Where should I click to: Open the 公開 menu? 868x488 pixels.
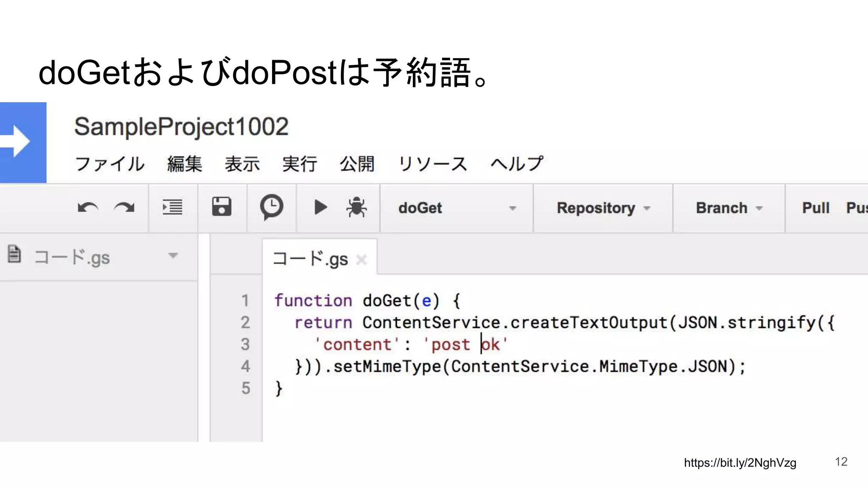pyautogui.click(x=357, y=164)
